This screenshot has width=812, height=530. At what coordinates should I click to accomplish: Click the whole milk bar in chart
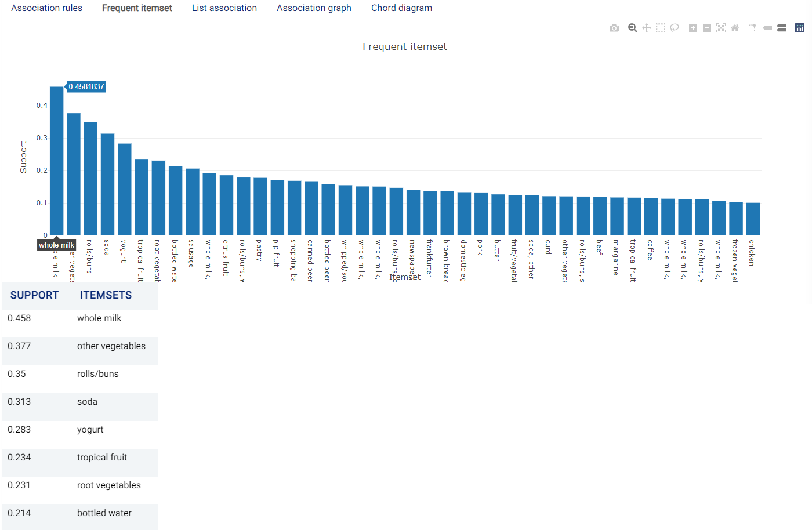[57, 161]
